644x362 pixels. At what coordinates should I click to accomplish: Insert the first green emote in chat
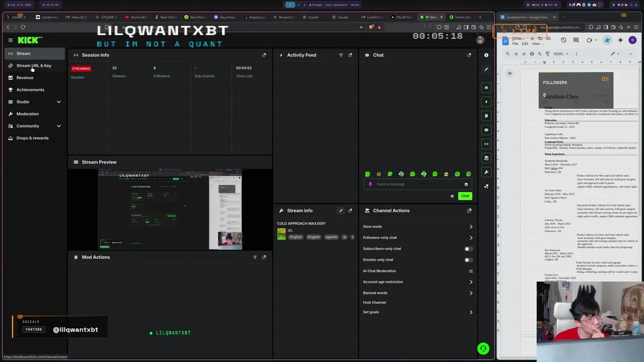click(367, 174)
